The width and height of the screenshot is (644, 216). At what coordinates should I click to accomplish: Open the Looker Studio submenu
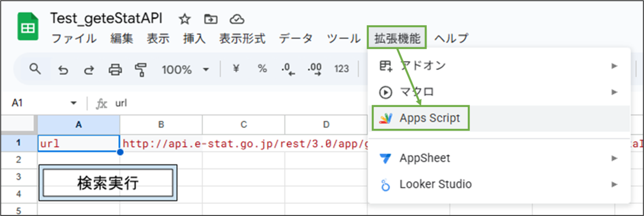coord(499,184)
